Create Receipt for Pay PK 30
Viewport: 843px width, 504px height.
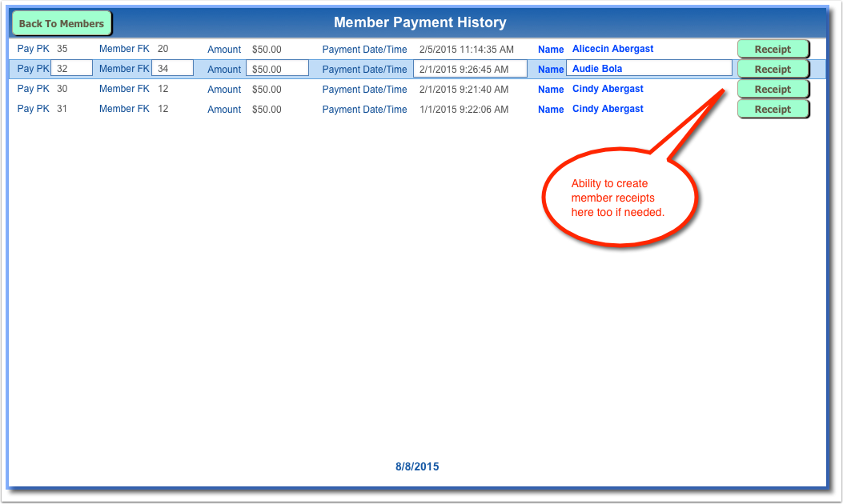click(x=773, y=89)
